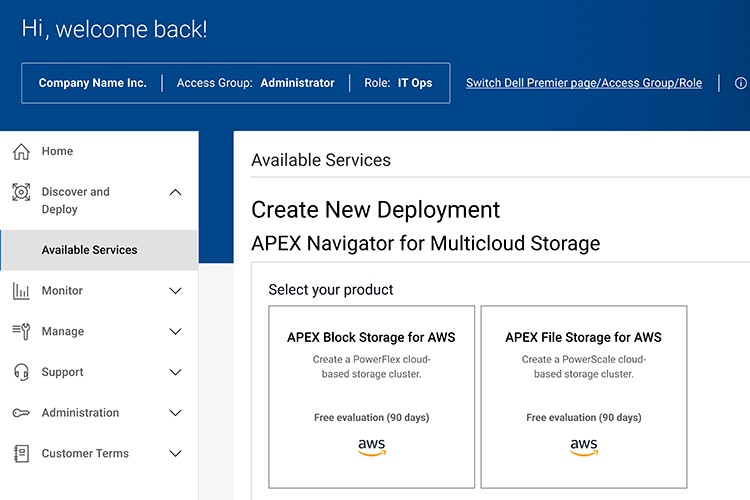Select APEX Block Storage for AWS title
Screen dimensions: 750x500
click(371, 337)
